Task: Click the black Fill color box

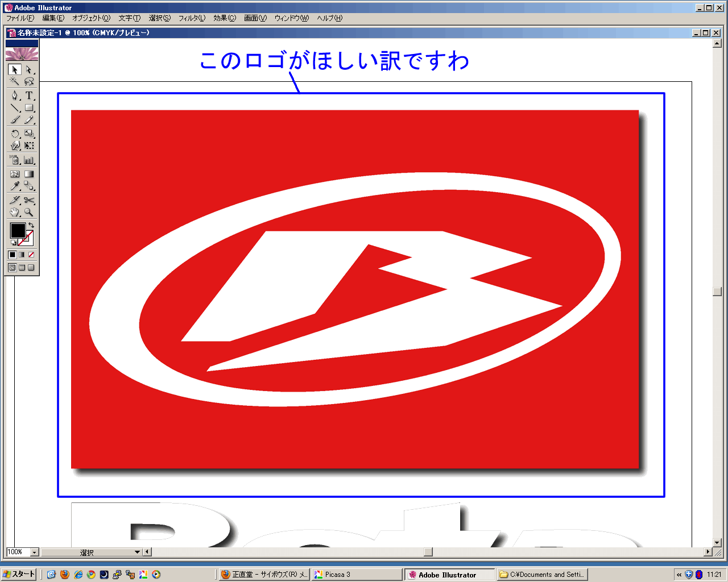Action: click(x=18, y=230)
